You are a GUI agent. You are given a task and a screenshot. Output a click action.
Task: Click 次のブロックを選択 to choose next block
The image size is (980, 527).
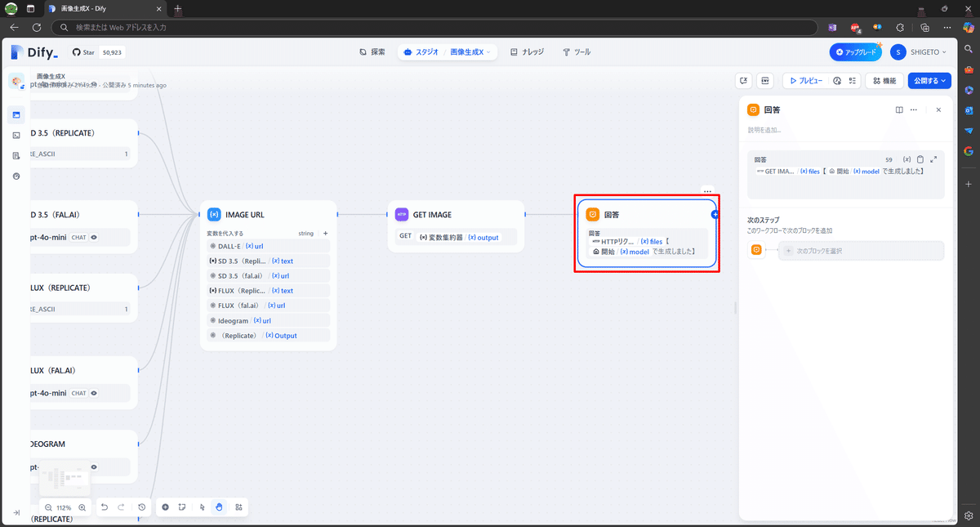(x=861, y=251)
